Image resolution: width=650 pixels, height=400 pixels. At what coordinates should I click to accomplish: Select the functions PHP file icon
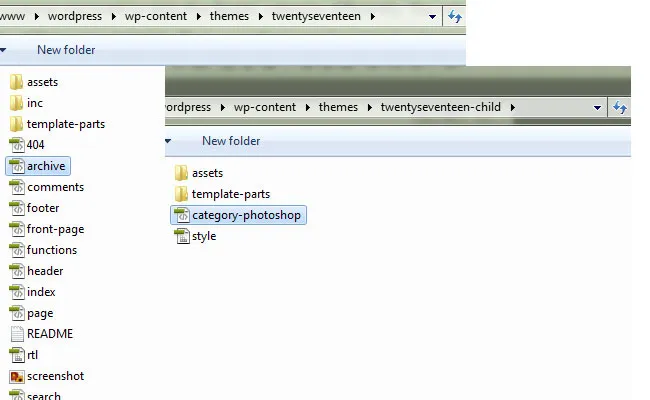(x=17, y=250)
